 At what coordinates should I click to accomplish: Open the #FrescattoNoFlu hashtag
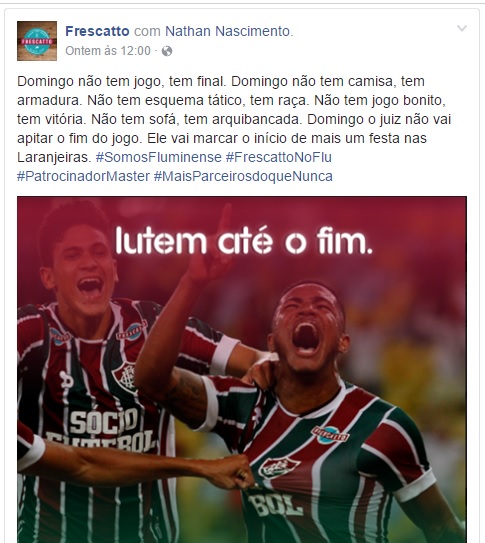point(279,157)
